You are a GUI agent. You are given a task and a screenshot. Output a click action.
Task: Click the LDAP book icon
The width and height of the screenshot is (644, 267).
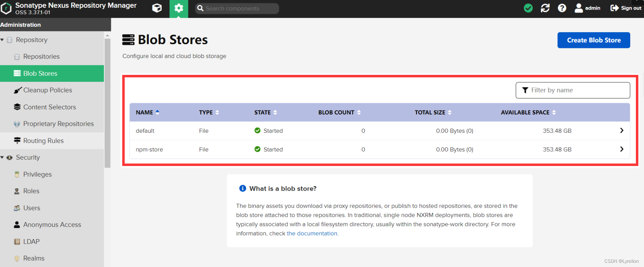click(17, 242)
